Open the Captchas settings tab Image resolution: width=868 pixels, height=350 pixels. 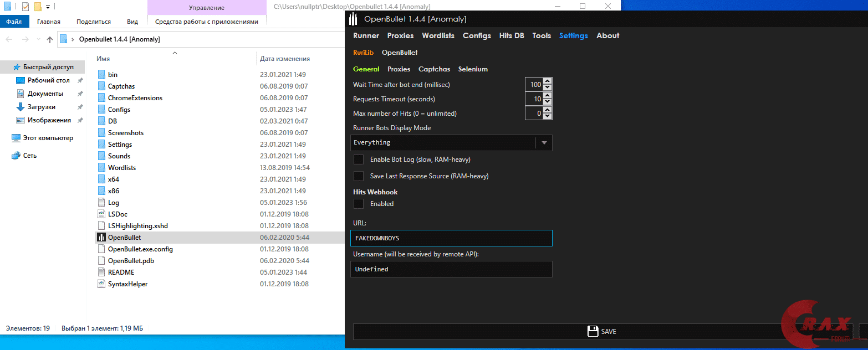click(434, 69)
